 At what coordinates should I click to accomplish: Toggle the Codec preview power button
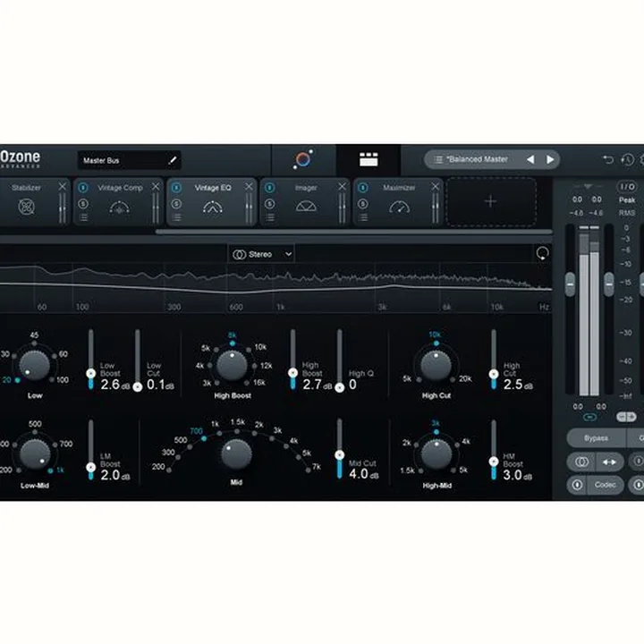point(577,485)
